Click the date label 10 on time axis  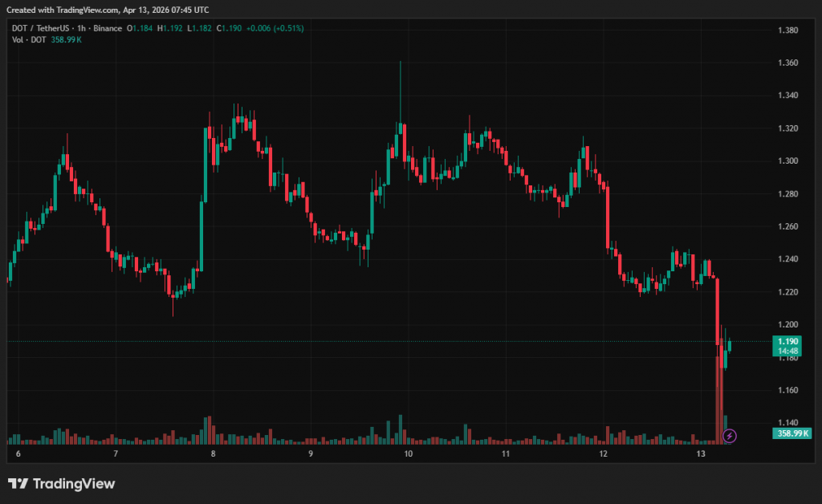click(x=408, y=454)
